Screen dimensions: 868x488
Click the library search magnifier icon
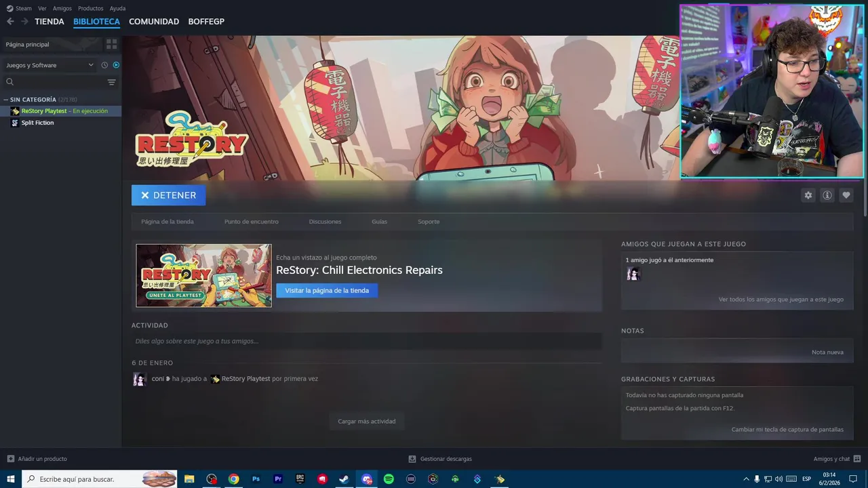point(10,82)
